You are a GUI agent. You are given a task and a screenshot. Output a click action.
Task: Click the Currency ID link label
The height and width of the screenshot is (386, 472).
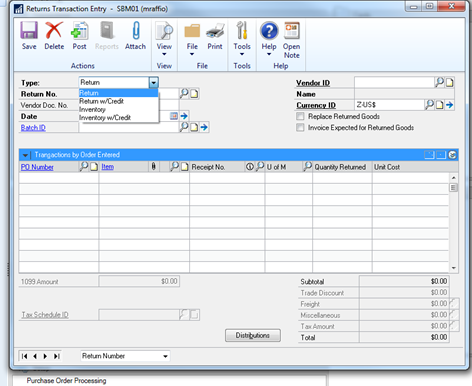click(316, 105)
